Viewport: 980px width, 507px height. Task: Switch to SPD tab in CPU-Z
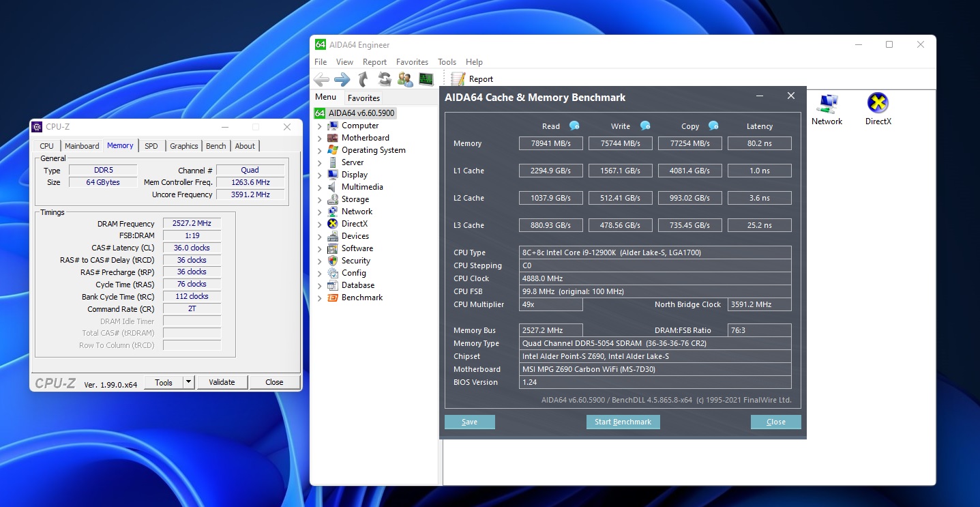coord(151,146)
